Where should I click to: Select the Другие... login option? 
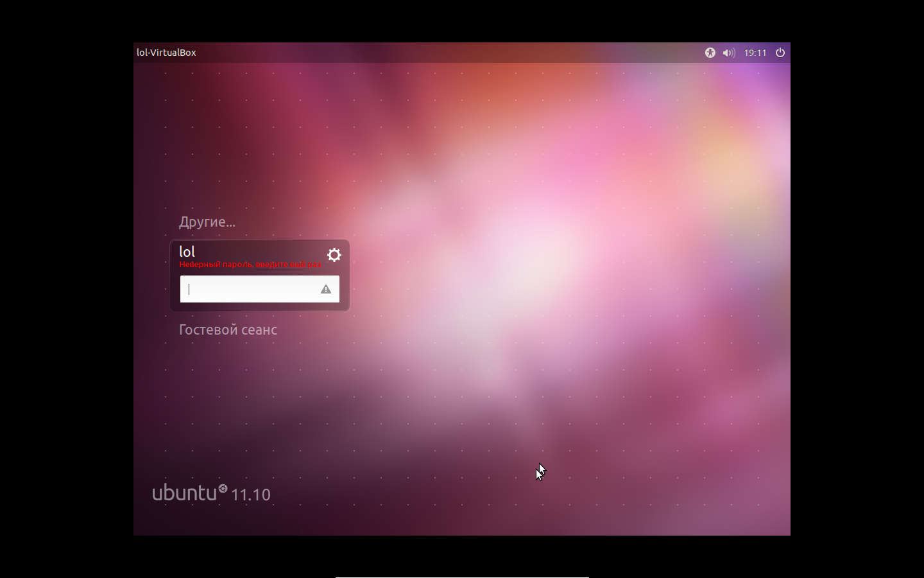coord(207,222)
